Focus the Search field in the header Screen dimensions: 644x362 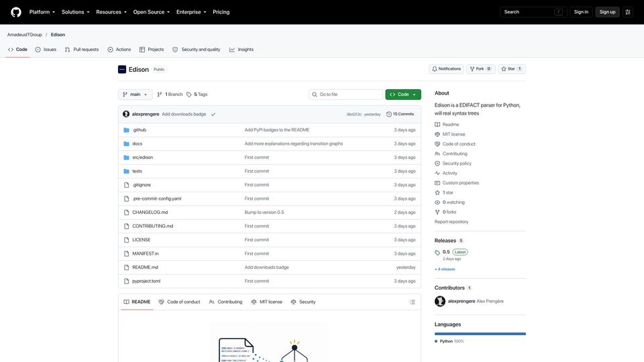(x=533, y=12)
